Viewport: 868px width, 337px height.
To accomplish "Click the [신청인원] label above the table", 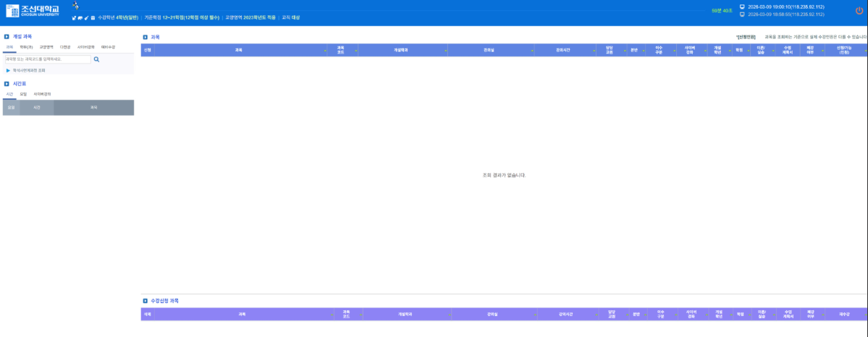I will pyautogui.click(x=746, y=37).
